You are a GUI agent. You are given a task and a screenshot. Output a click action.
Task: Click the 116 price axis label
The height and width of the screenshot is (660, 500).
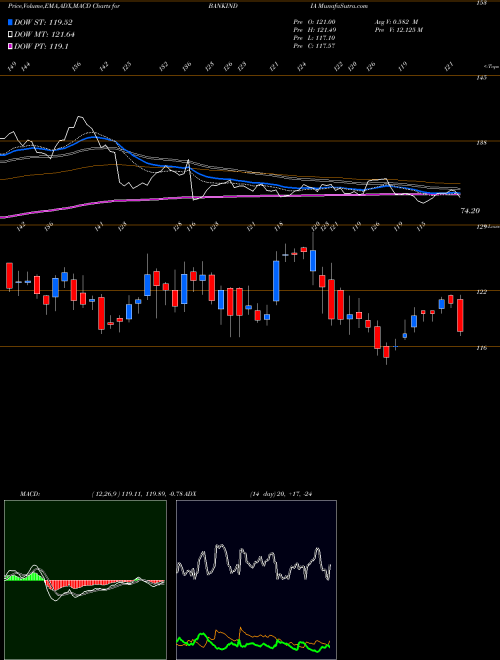click(482, 348)
